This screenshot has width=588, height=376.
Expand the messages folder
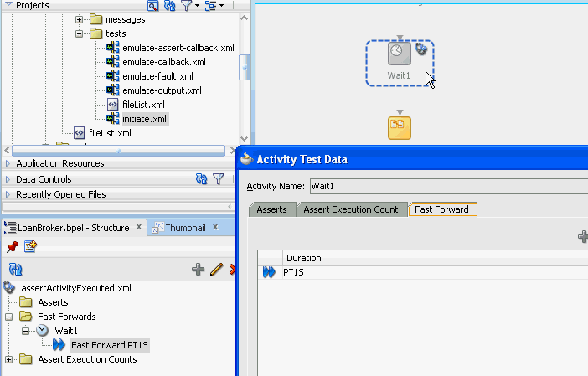point(79,19)
